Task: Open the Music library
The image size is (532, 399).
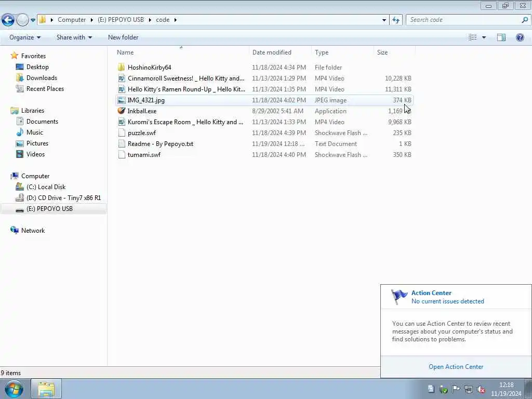Action: pyautogui.click(x=34, y=132)
